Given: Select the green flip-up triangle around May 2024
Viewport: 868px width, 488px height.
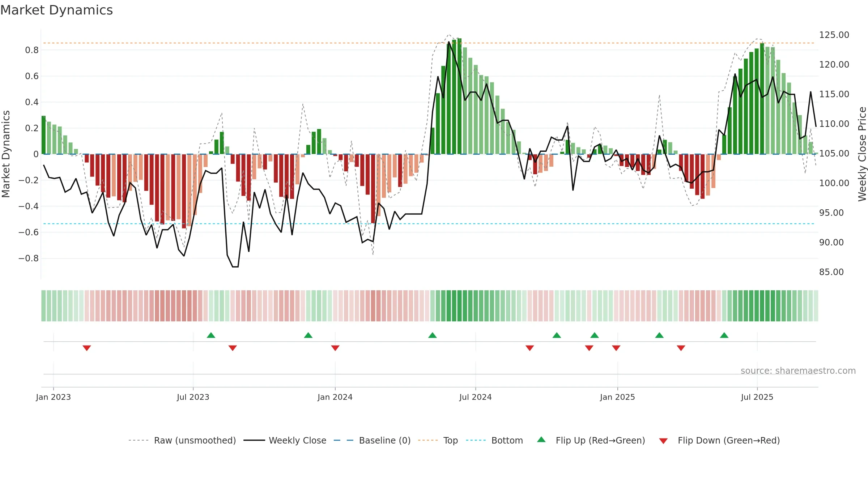Looking at the screenshot, I should pos(433,335).
